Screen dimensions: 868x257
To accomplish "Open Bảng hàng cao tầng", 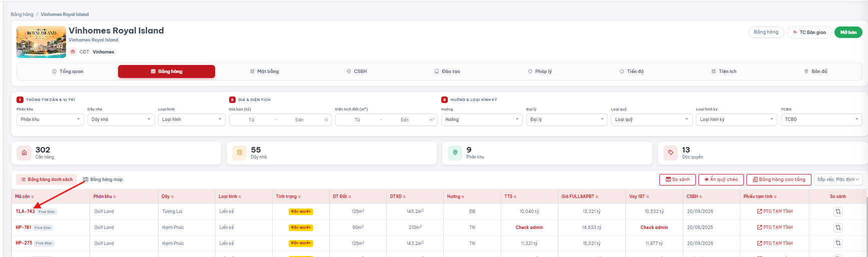I will click(x=779, y=179).
